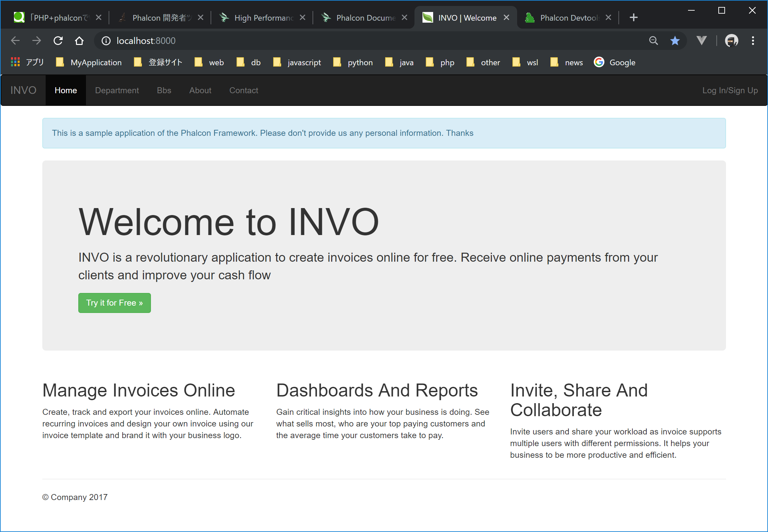Viewport: 768px width, 532px height.
Task: Open the Chrome three-dot menu
Action: click(x=753, y=41)
